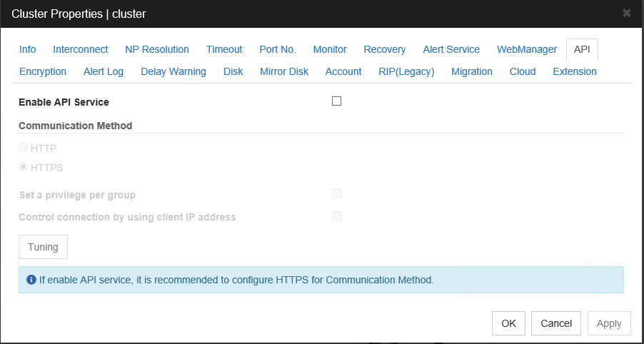
Task: Toggle Set a privilege per group checkbox
Action: tap(336, 193)
